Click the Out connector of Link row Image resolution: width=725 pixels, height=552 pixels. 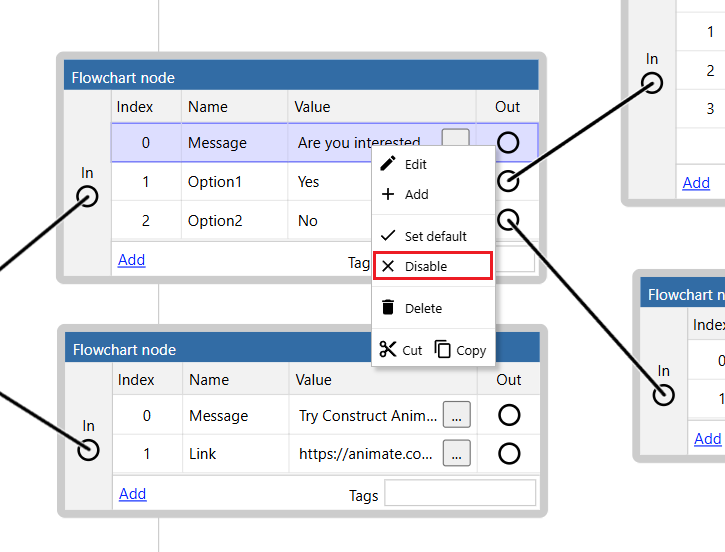509,454
